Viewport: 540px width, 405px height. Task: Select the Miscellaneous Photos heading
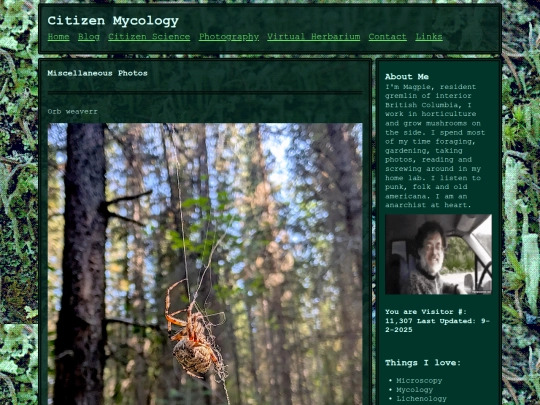97,73
